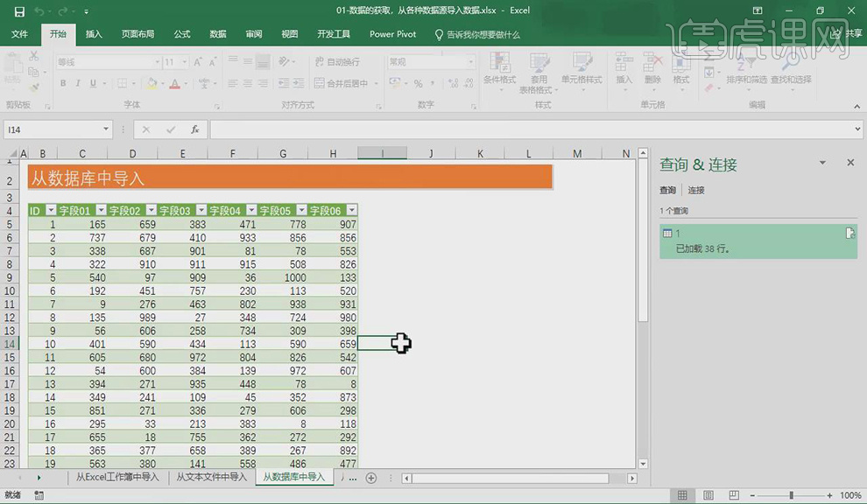This screenshot has height=504, width=867.
Task: Open the 文件 (File) menu
Action: click(x=19, y=34)
